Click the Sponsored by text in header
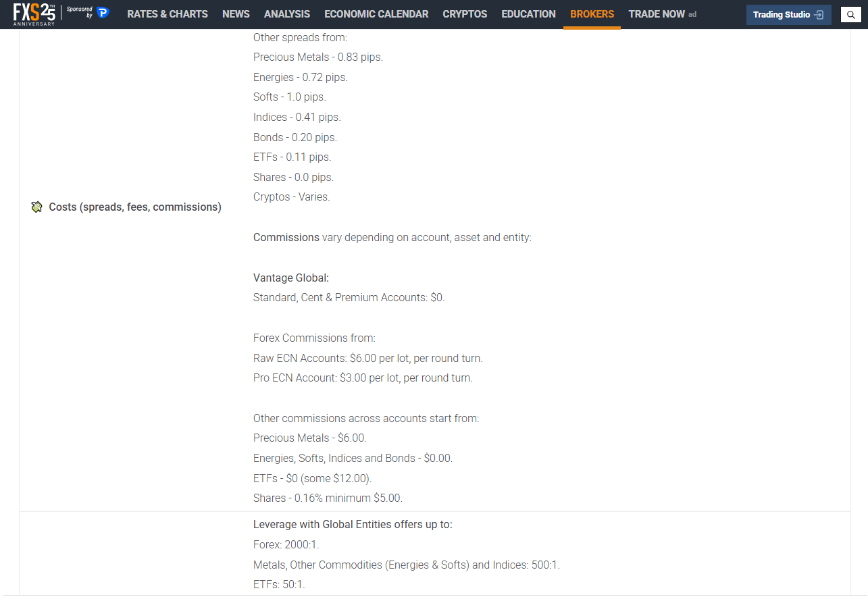Viewport: 868px width, 597px height. [79, 12]
